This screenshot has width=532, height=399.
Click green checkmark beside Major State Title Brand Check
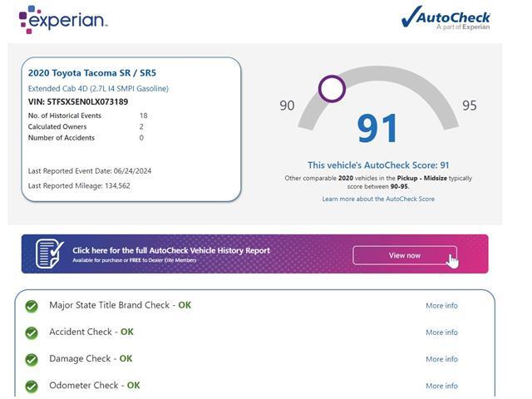click(x=32, y=306)
